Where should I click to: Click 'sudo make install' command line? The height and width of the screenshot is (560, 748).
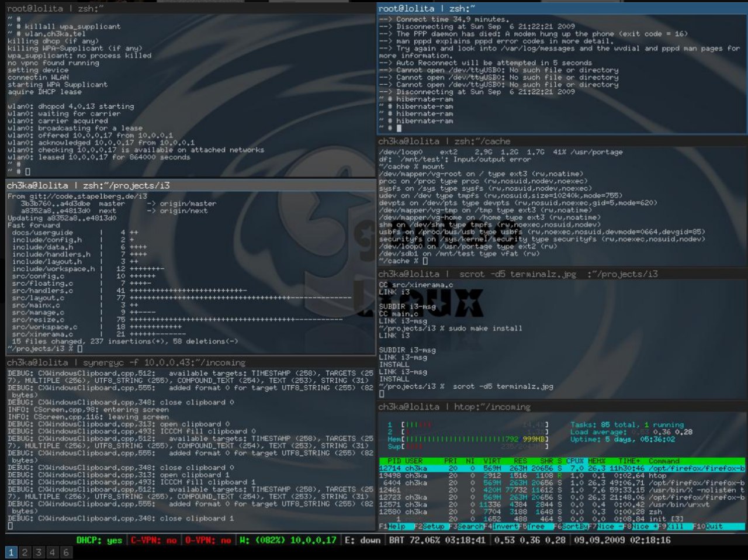pyautogui.click(x=450, y=329)
